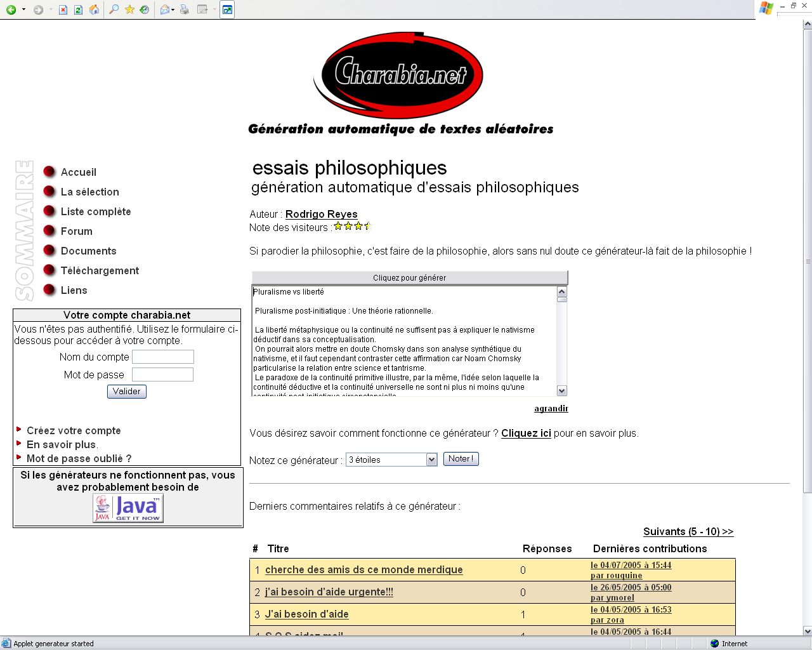812x650 pixels.
Task: Open thread J'ai besoin d'aide
Action: 307,614
